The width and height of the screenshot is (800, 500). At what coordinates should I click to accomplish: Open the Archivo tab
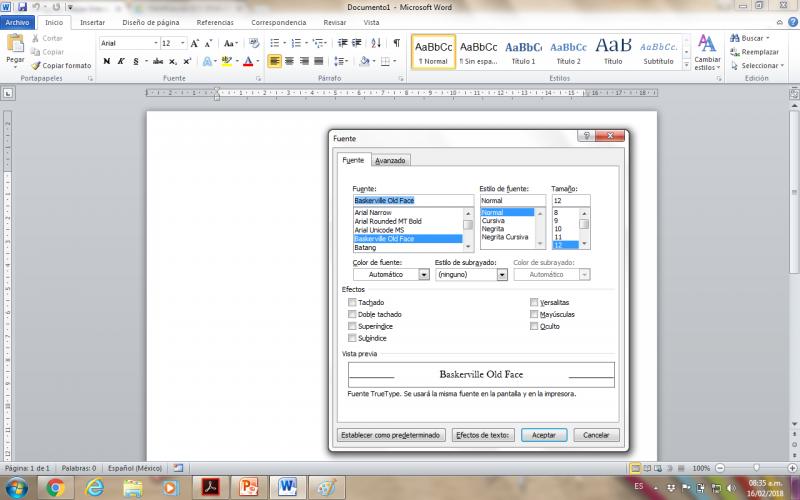tap(17, 22)
